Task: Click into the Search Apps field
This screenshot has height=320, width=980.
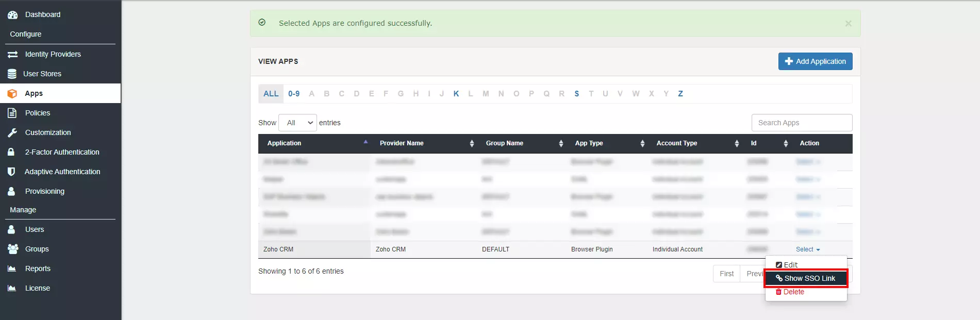Action: 802,123
